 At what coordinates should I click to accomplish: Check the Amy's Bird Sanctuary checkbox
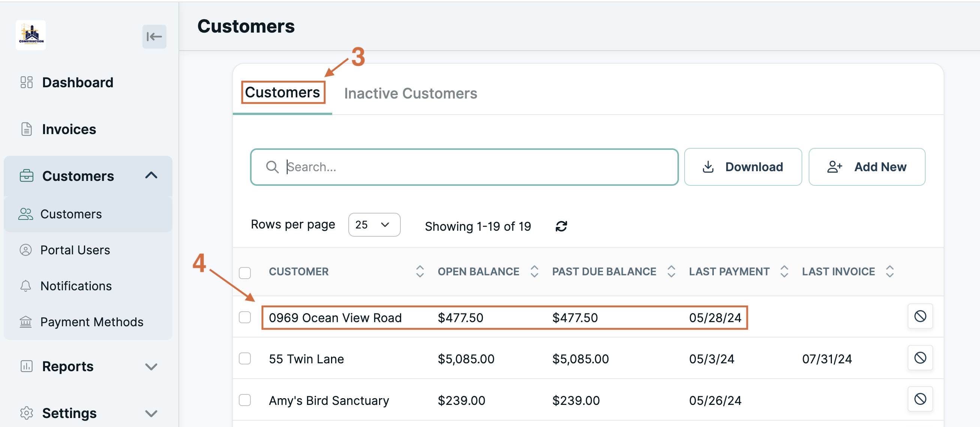[244, 400]
